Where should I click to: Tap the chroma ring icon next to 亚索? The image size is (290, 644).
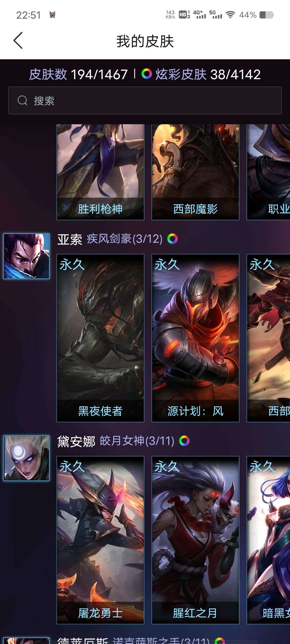coord(172,239)
